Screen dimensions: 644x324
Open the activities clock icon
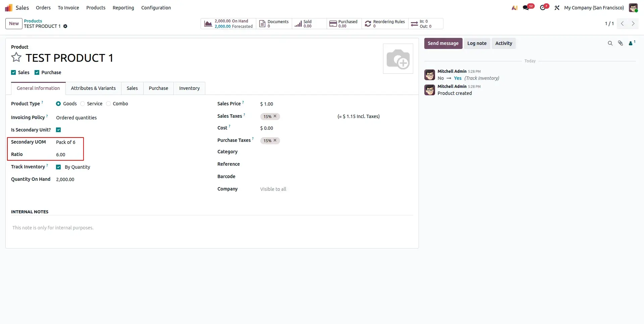[x=543, y=8]
